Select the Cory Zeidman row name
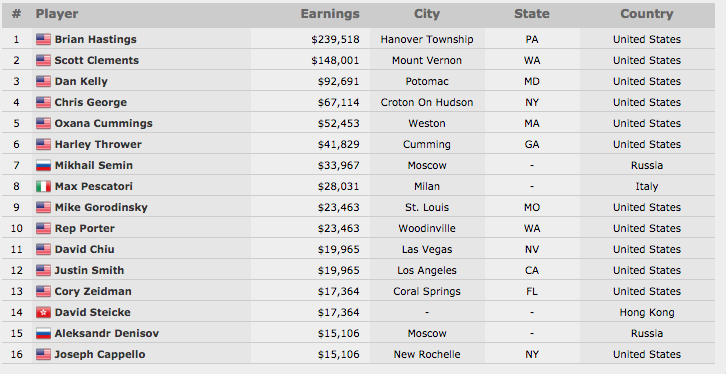 93,292
